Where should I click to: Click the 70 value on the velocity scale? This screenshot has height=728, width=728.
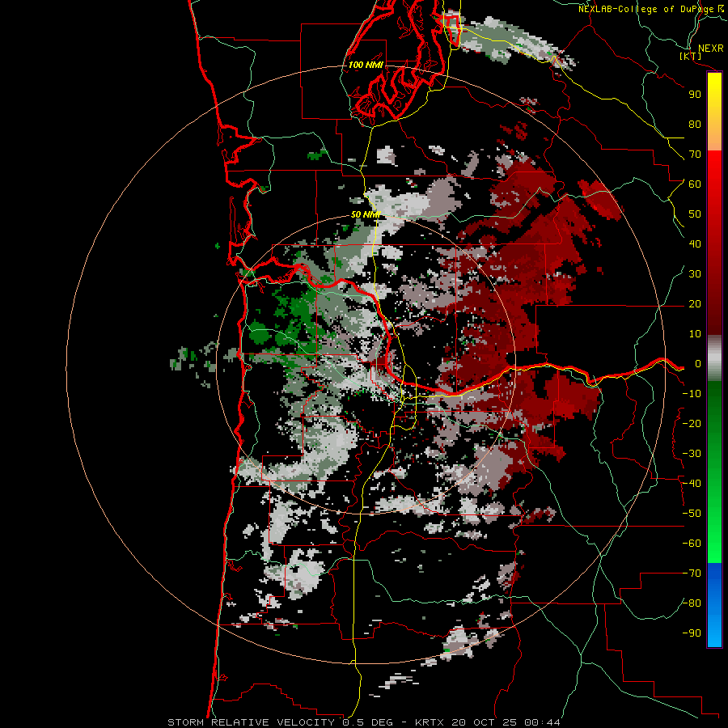click(695, 154)
